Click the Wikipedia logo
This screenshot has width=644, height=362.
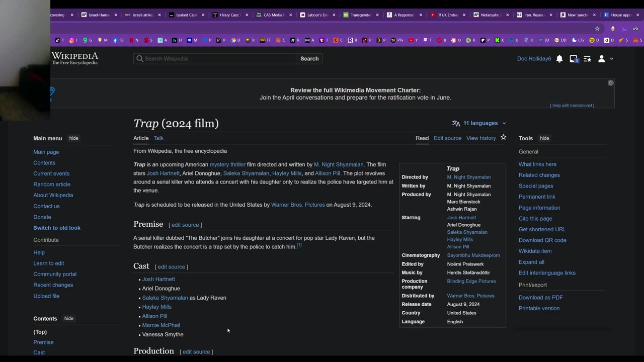click(x=74, y=59)
